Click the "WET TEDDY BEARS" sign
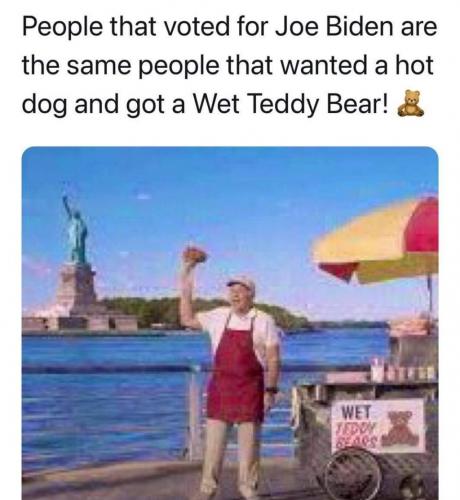The width and height of the screenshot is (460, 500). [378, 425]
